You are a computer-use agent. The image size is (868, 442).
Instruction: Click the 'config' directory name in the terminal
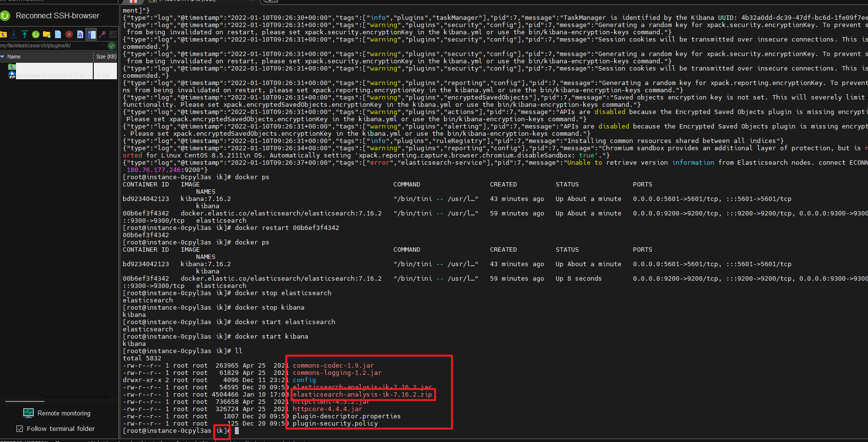(304, 380)
